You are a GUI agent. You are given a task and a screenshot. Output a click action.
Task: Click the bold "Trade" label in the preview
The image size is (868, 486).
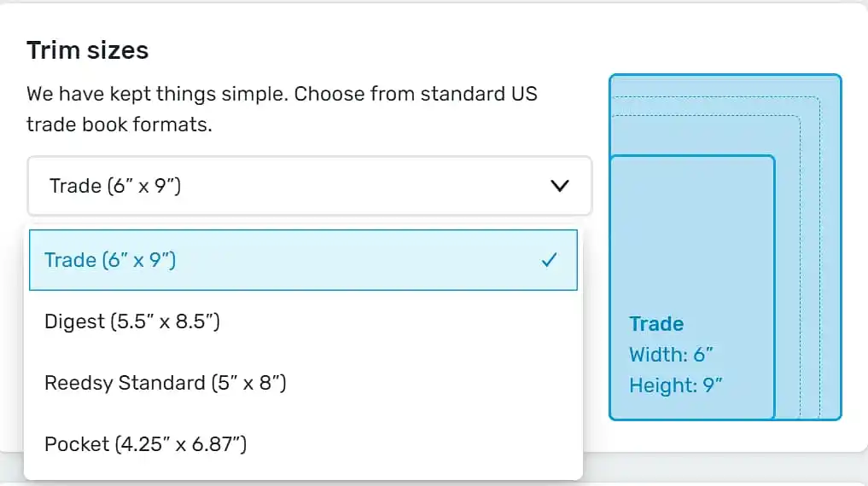tap(656, 324)
